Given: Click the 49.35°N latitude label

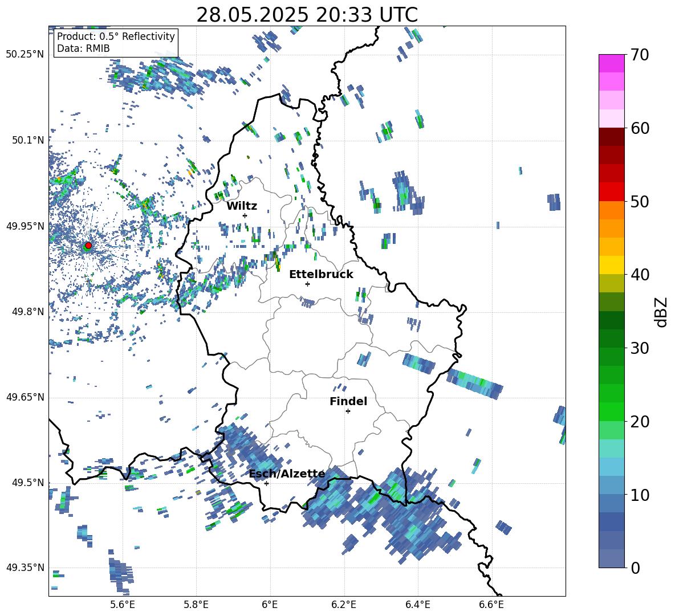Looking at the screenshot, I should pyautogui.click(x=25, y=568).
